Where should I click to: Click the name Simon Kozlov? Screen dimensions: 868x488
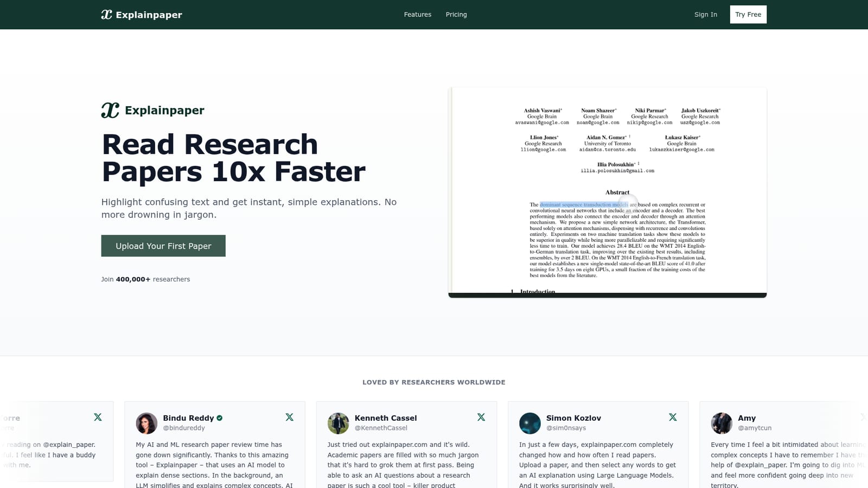[573, 418]
